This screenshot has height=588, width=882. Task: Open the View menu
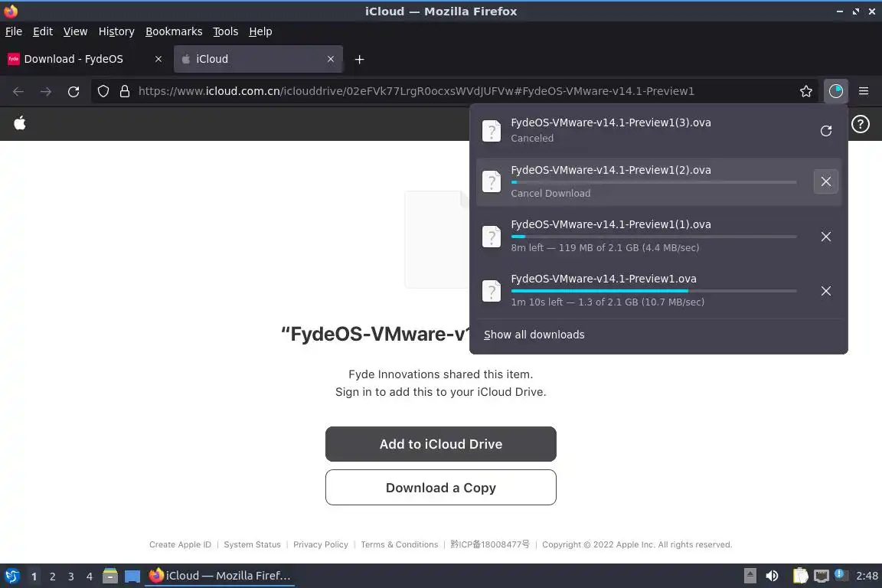(75, 31)
